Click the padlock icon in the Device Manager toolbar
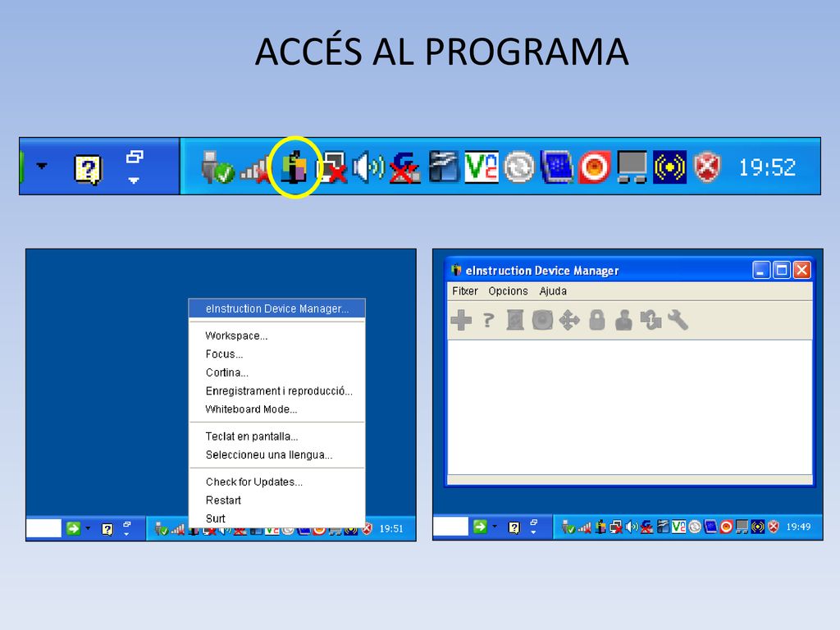 (x=597, y=321)
